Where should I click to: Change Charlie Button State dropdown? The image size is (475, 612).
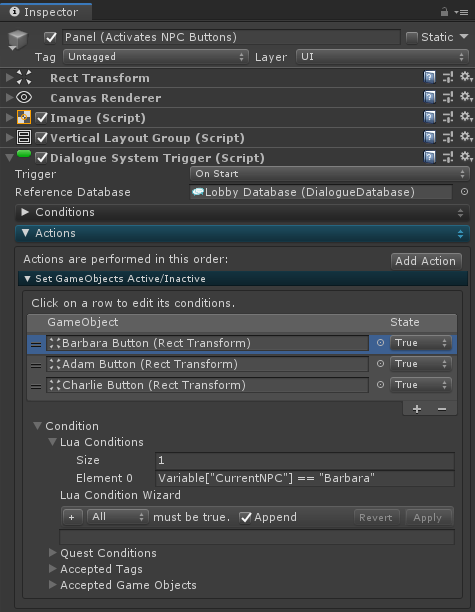pyautogui.click(x=421, y=385)
